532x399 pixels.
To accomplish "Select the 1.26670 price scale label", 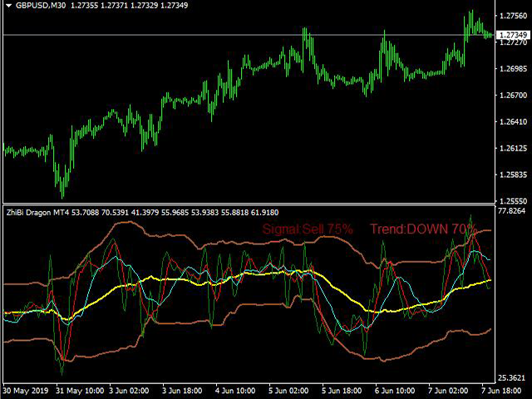I will point(512,96).
